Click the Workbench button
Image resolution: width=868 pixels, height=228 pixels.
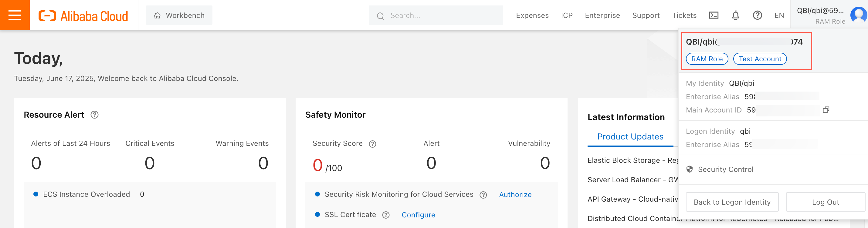179,15
